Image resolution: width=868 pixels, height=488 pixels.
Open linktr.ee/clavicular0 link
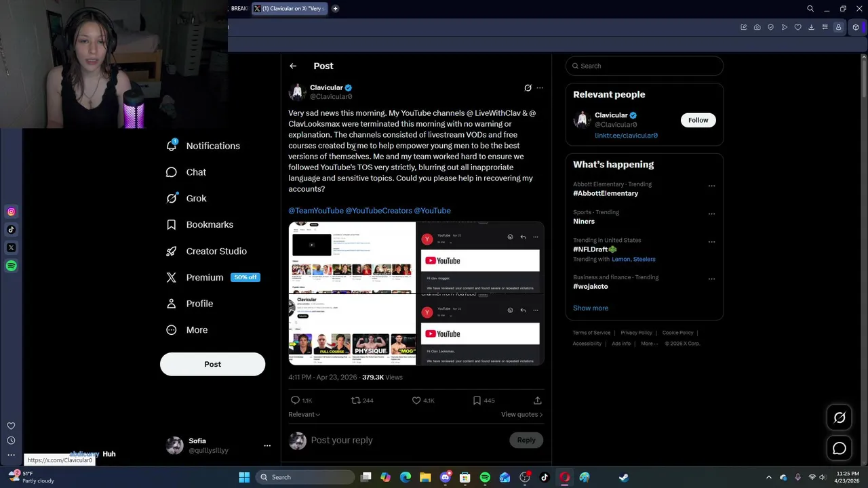[x=626, y=136]
